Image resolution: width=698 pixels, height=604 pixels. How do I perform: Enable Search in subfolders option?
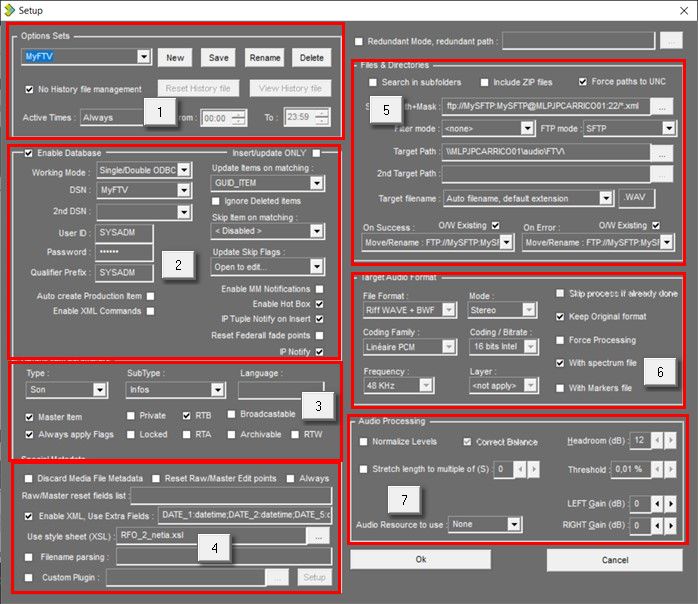(374, 82)
